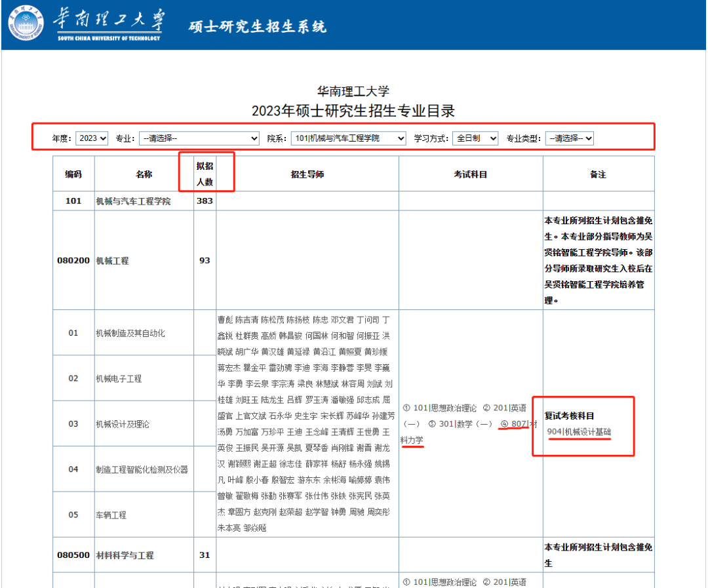Screen dimensions: 708x588
Task: Click the 制造工程智能化检测及仪器 direction
Action: pos(142,469)
